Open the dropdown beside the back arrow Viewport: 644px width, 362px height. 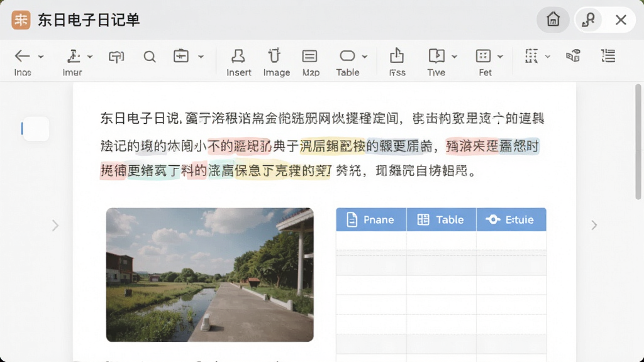click(x=41, y=56)
